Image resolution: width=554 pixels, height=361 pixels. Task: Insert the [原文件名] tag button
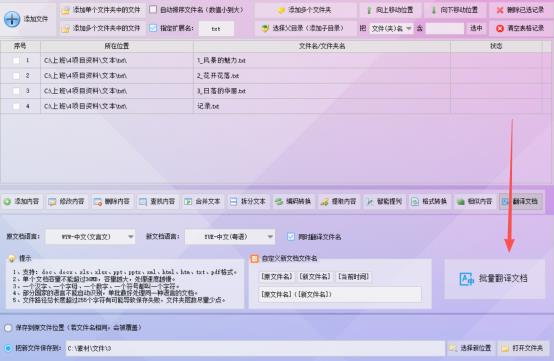277,277
